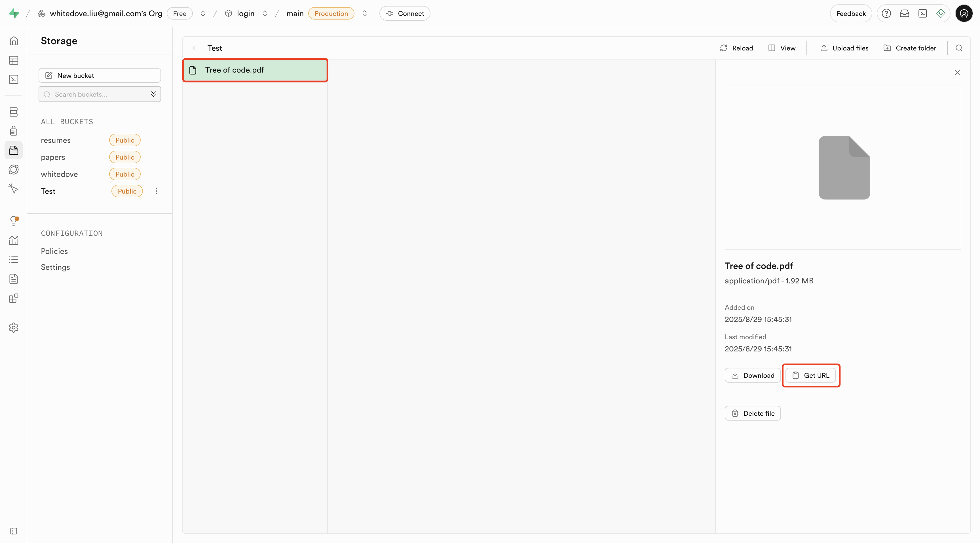
Task: Open the Test bucket three-dot menu
Action: [x=156, y=191]
